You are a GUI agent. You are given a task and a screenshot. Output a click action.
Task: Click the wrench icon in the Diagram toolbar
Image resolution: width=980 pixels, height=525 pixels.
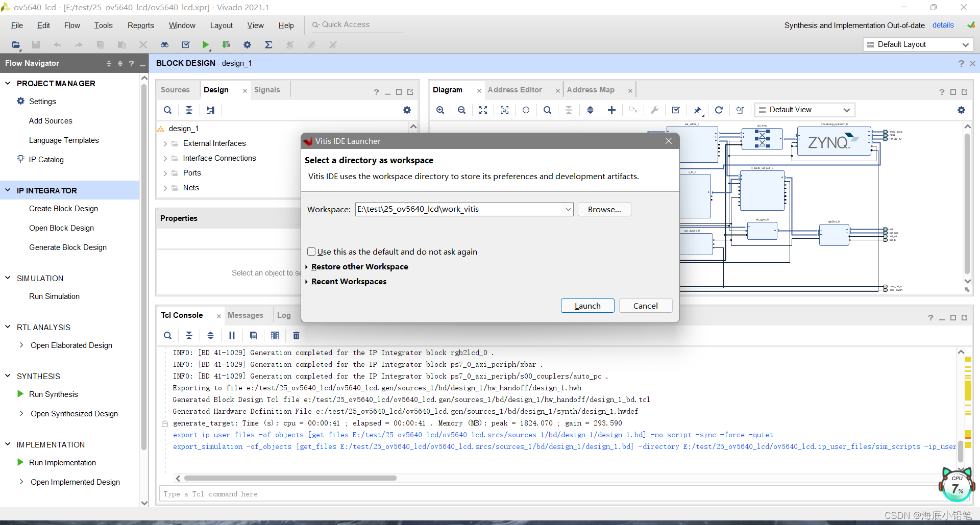coord(654,110)
